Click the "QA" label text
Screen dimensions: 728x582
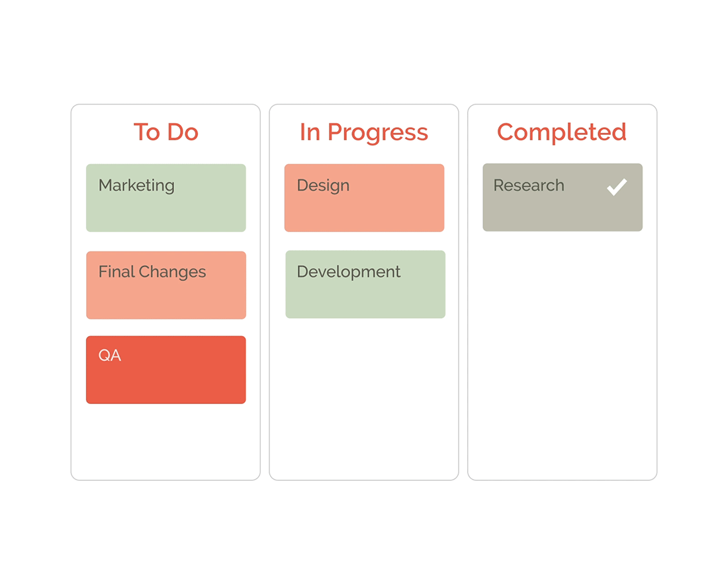tap(110, 355)
